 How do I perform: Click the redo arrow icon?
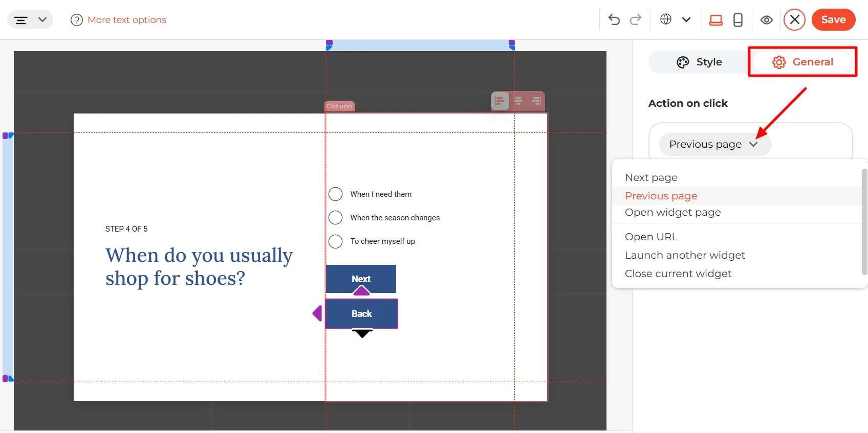pyautogui.click(x=636, y=19)
